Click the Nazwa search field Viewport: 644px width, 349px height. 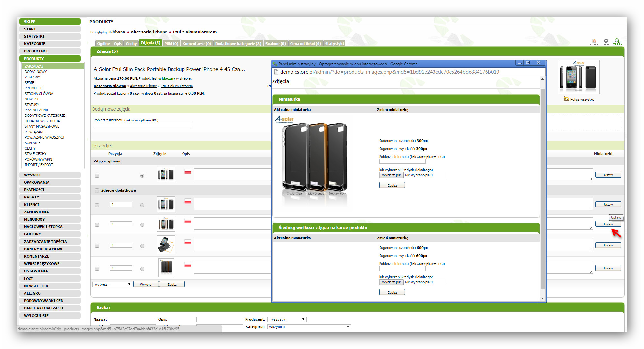(133, 319)
